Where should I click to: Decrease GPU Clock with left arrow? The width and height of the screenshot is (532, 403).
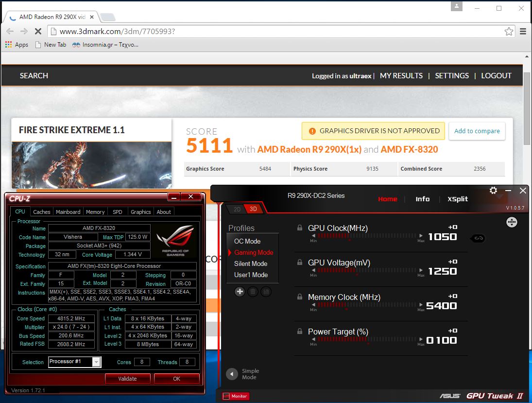313,235
